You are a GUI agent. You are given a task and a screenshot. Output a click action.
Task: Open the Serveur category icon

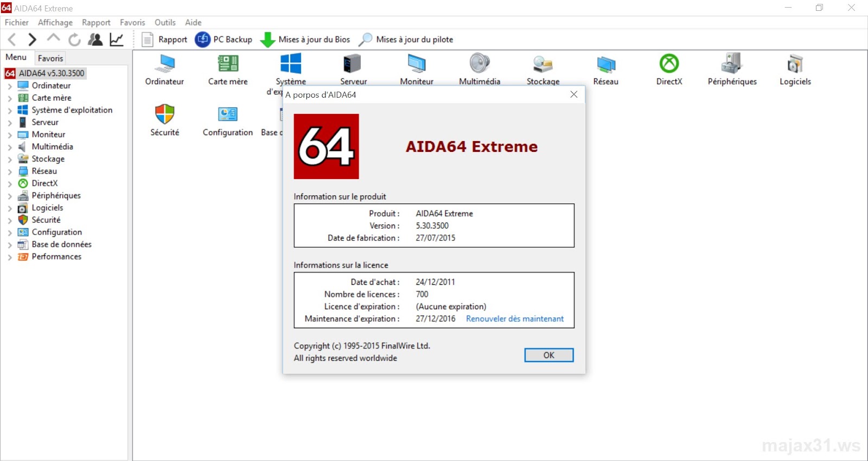click(354, 69)
